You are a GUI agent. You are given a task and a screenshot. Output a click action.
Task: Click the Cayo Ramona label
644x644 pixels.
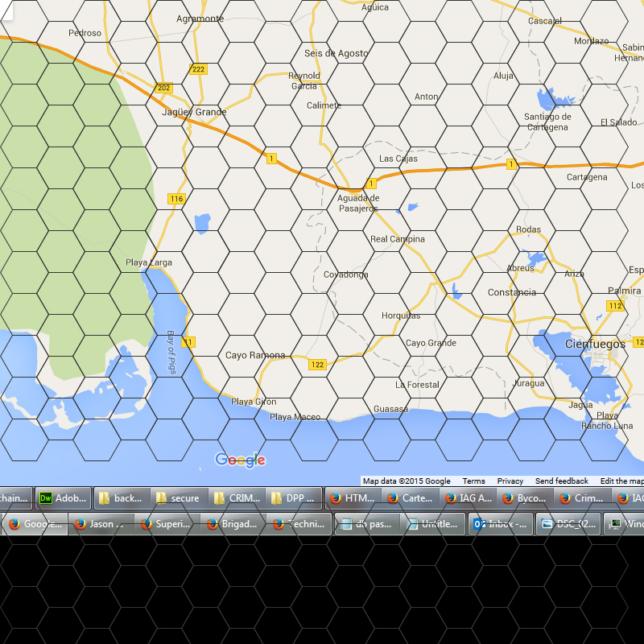pos(255,355)
